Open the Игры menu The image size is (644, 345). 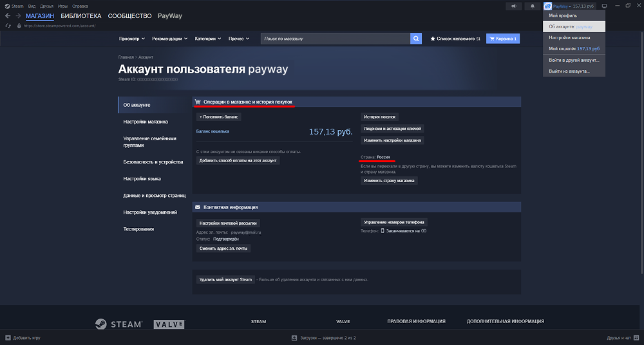(x=62, y=6)
